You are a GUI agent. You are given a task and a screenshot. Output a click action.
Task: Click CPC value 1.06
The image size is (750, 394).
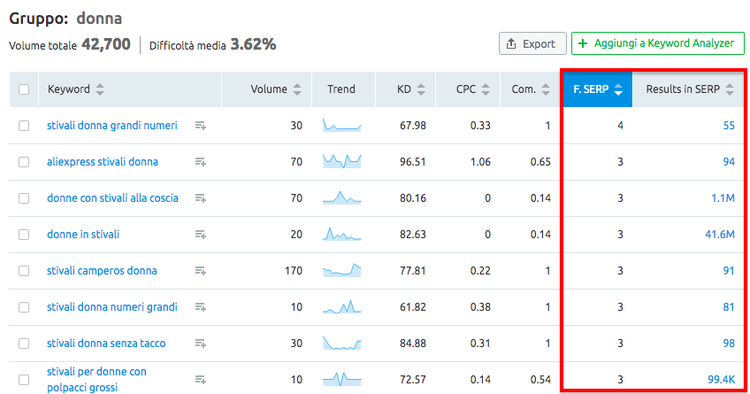coord(480,162)
